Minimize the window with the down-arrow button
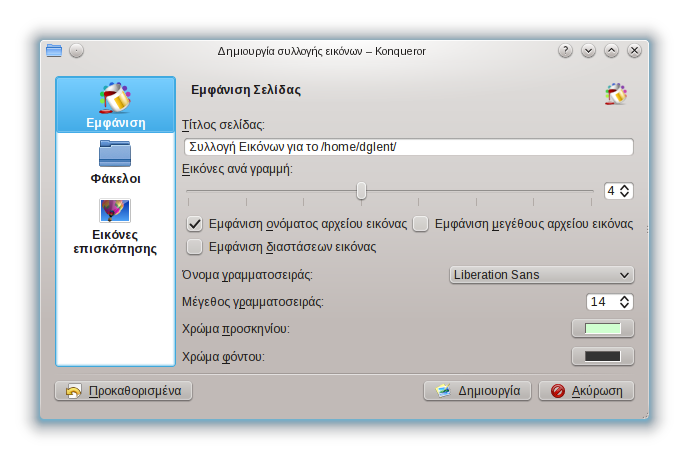689x459 pixels. (588, 51)
